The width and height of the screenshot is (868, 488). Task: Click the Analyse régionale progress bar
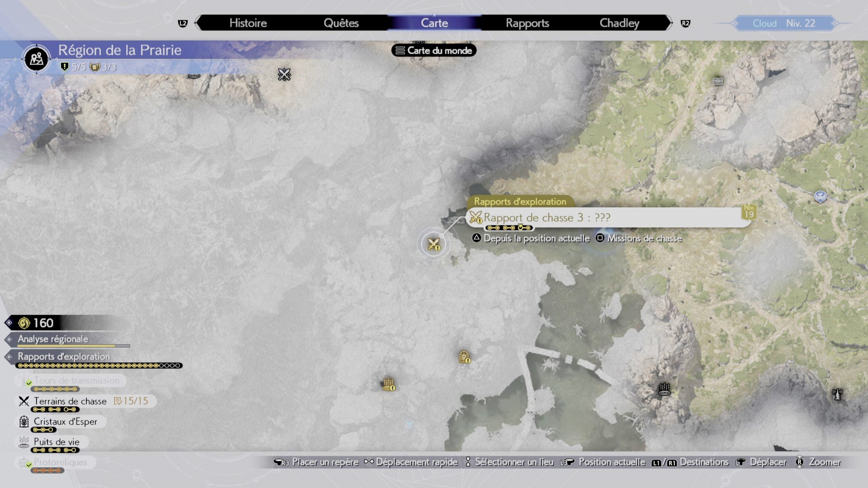tap(74, 346)
